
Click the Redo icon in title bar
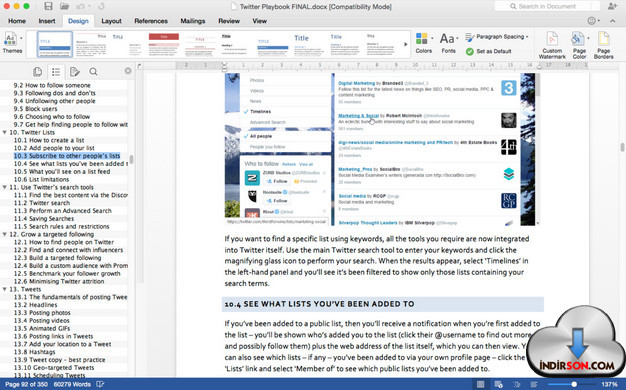101,6
